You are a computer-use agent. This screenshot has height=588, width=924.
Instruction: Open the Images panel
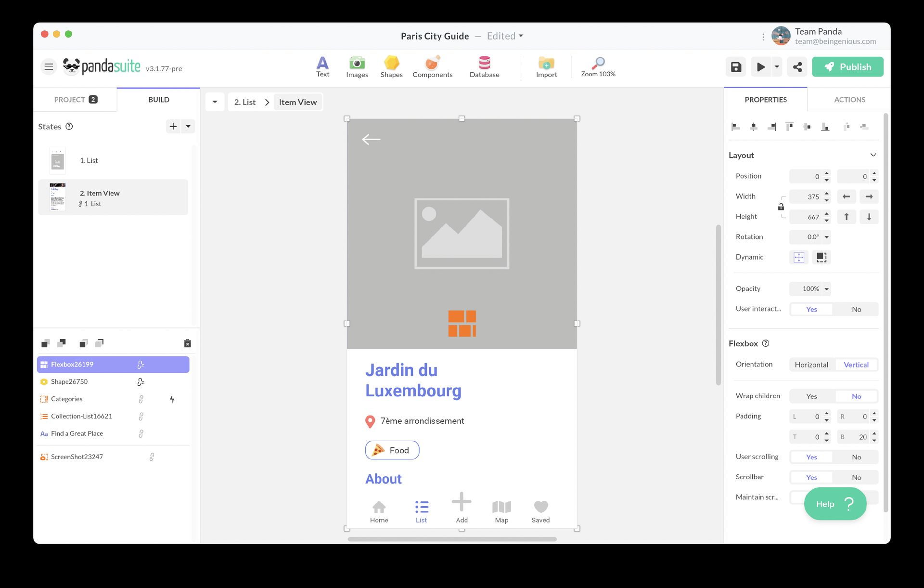pos(357,66)
